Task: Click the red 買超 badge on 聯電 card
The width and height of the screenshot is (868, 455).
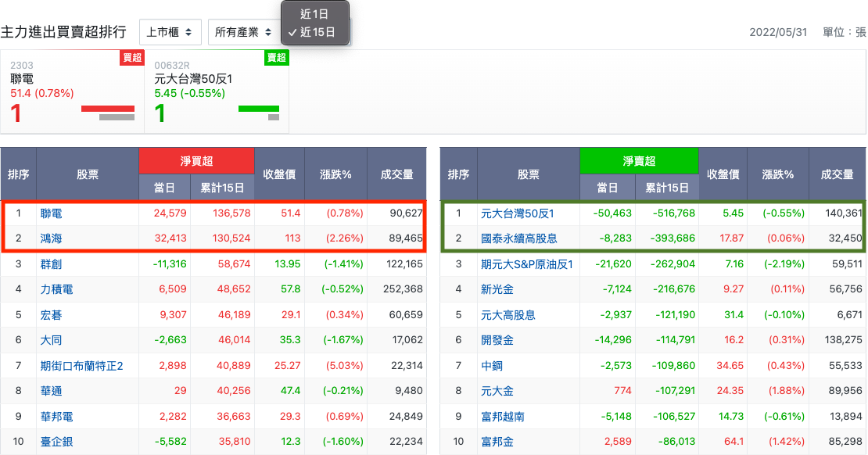Action: [x=132, y=58]
